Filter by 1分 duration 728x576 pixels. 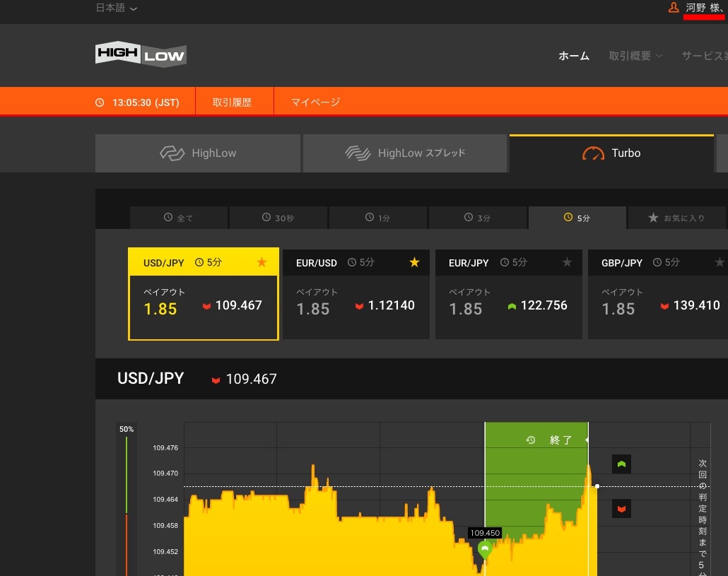(x=378, y=218)
